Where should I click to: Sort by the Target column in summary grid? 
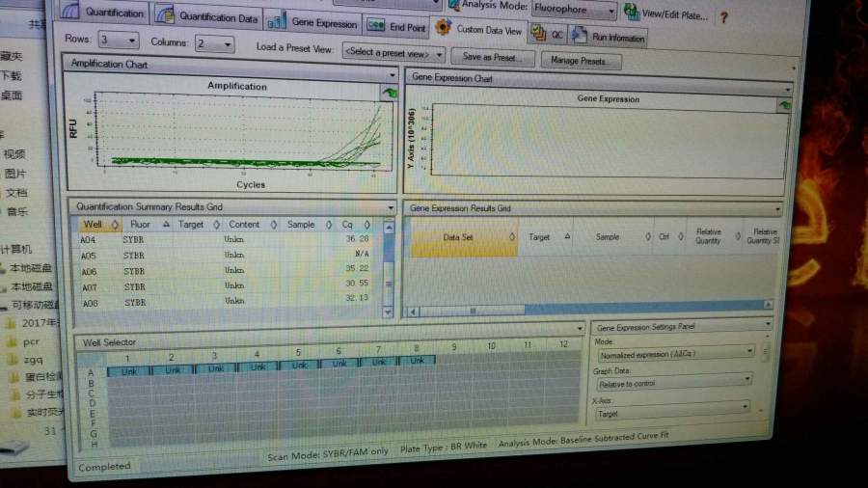point(198,225)
